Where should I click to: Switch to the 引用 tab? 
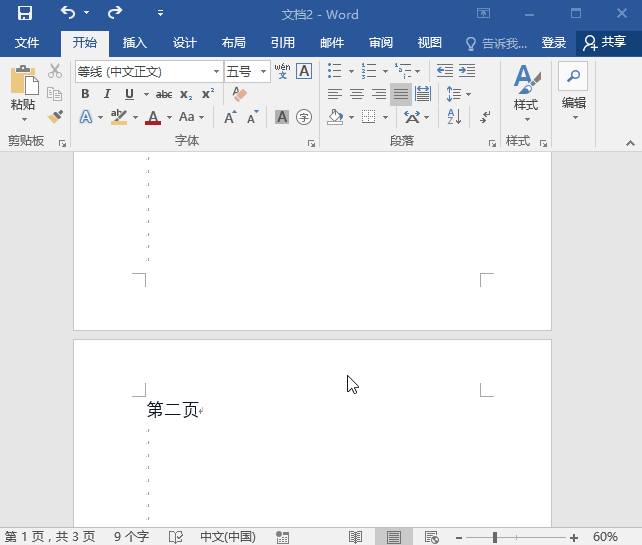283,43
